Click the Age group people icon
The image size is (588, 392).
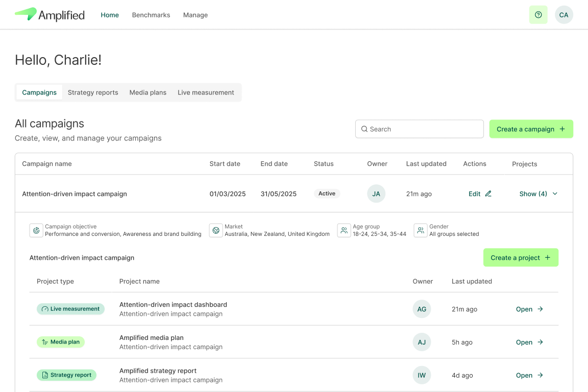[344, 230]
